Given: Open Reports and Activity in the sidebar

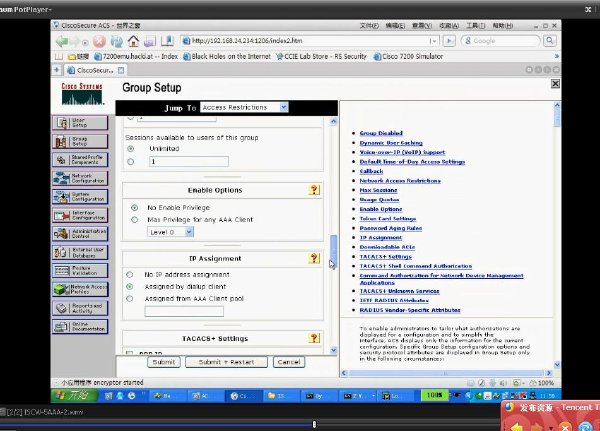Looking at the screenshot, I should coord(80,308).
